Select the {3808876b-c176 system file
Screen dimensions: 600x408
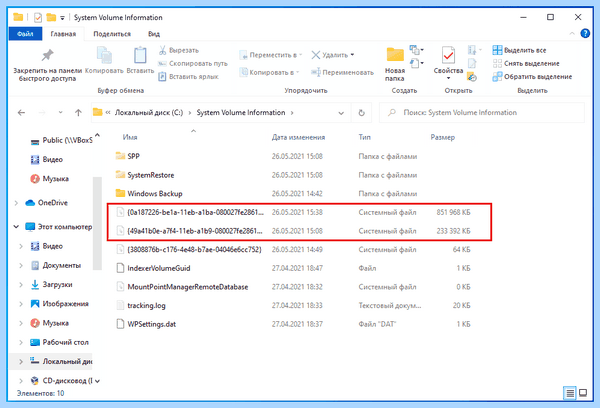(x=194, y=250)
